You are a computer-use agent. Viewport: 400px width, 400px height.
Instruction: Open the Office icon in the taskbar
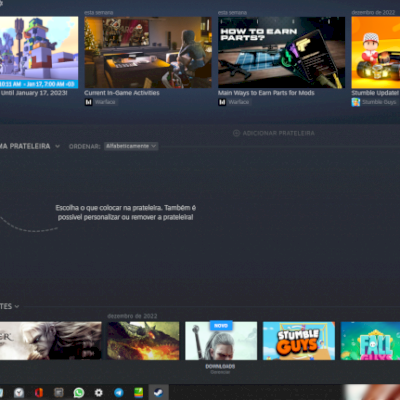point(39,393)
